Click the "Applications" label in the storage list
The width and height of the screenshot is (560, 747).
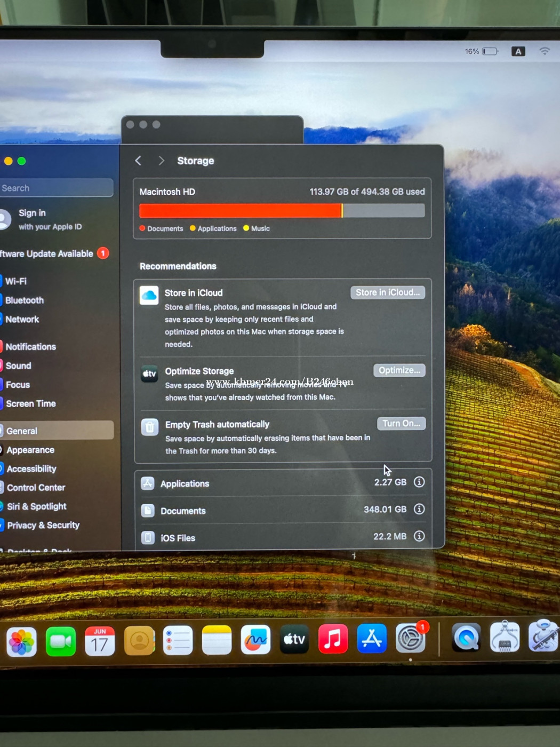point(185,484)
